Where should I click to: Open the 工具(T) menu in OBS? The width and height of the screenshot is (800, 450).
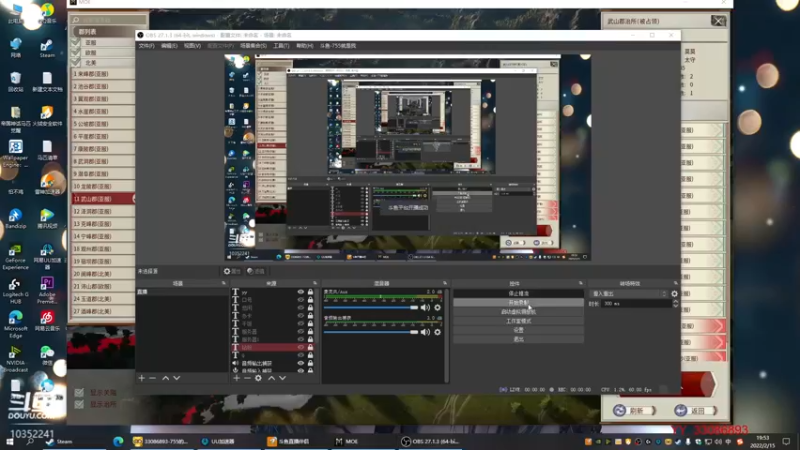point(281,46)
